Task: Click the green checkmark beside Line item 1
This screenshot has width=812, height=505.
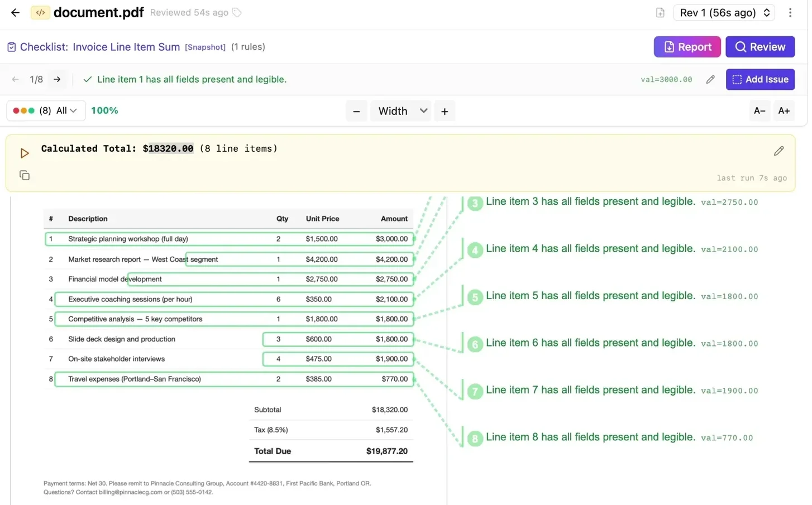Action: point(87,79)
